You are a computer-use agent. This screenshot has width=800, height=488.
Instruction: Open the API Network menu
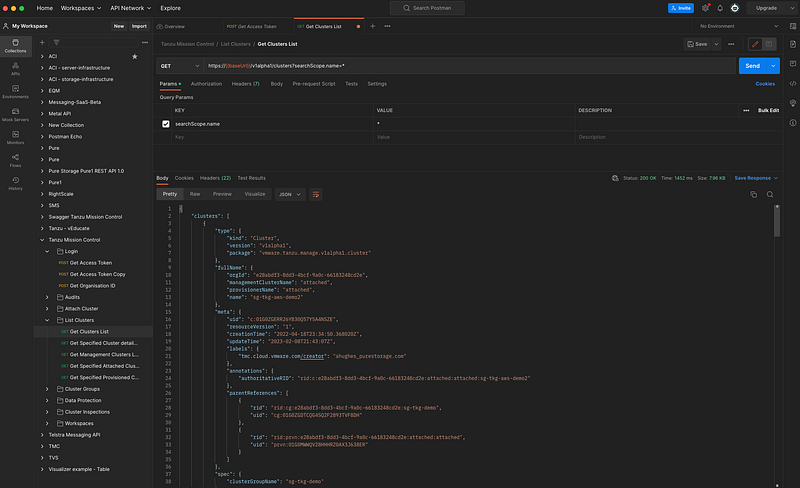click(131, 8)
